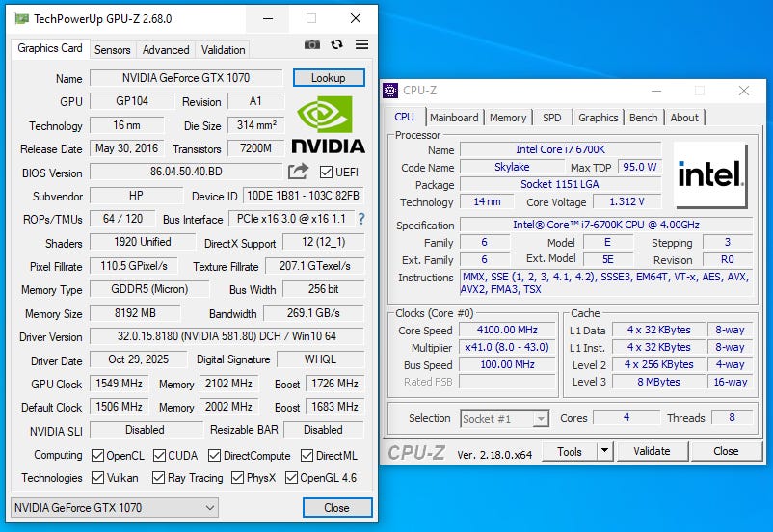Screen dimensions: 773x532
Task: Click the GPU-Z title bar app icon
Action: [21, 18]
